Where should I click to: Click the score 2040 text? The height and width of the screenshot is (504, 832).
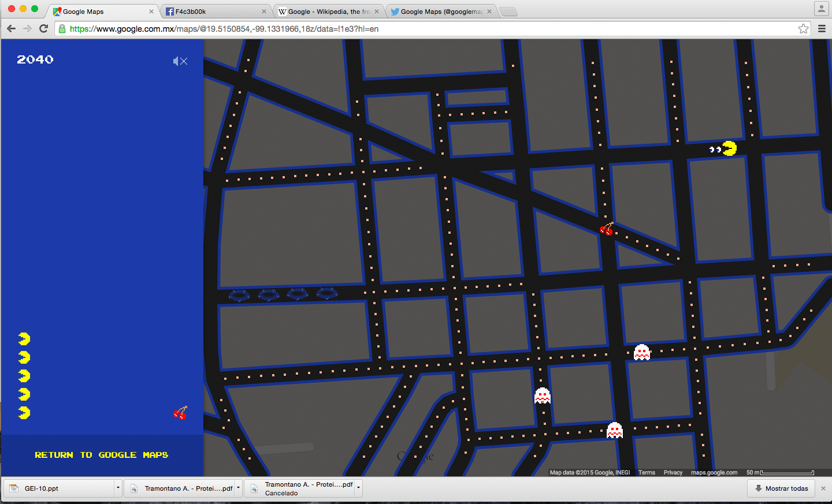(x=35, y=59)
